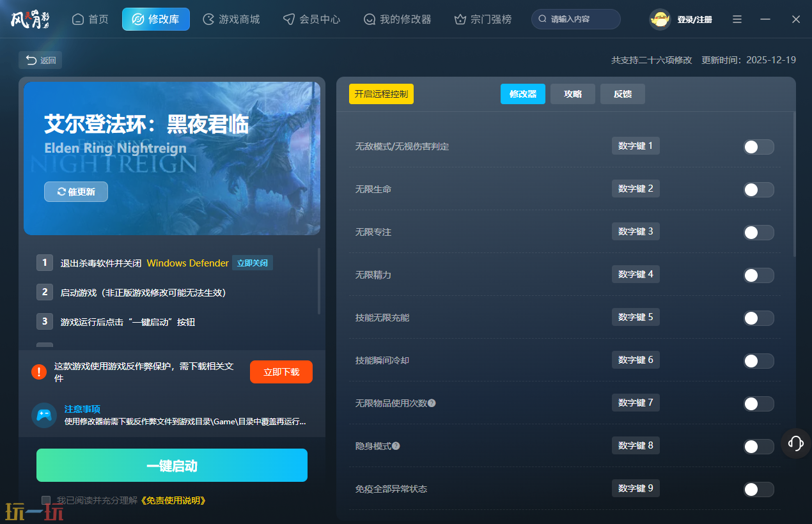Switch to the 攻略 tab
The height and width of the screenshot is (524, 812).
[573, 94]
